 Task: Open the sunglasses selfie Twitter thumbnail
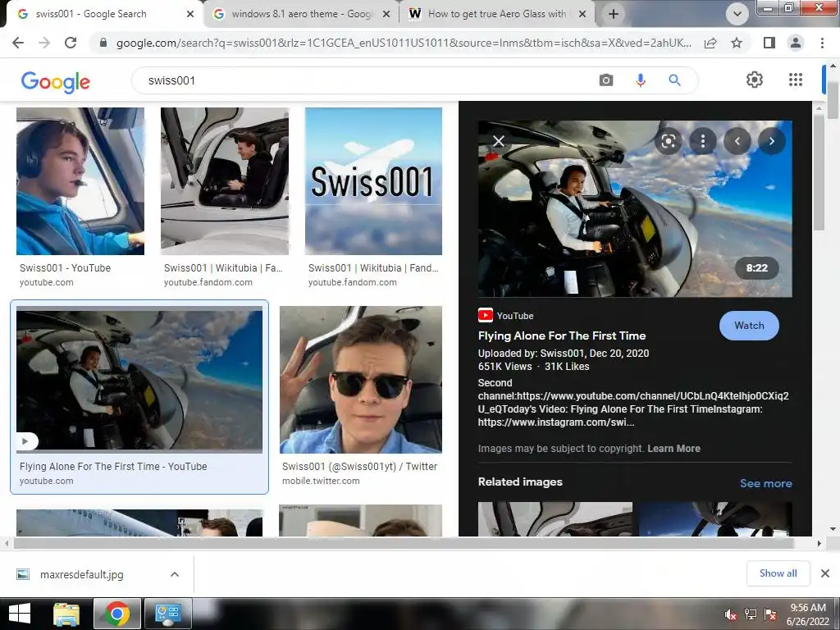coord(361,379)
